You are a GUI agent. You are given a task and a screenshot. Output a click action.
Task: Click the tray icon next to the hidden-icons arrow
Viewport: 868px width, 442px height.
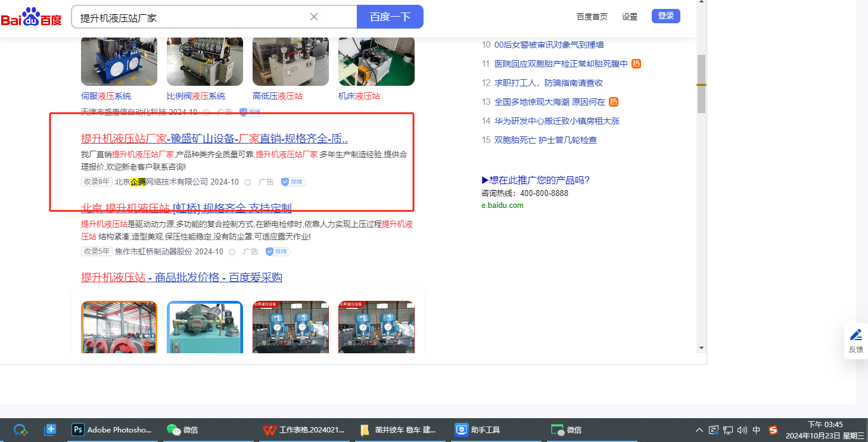pos(714,430)
